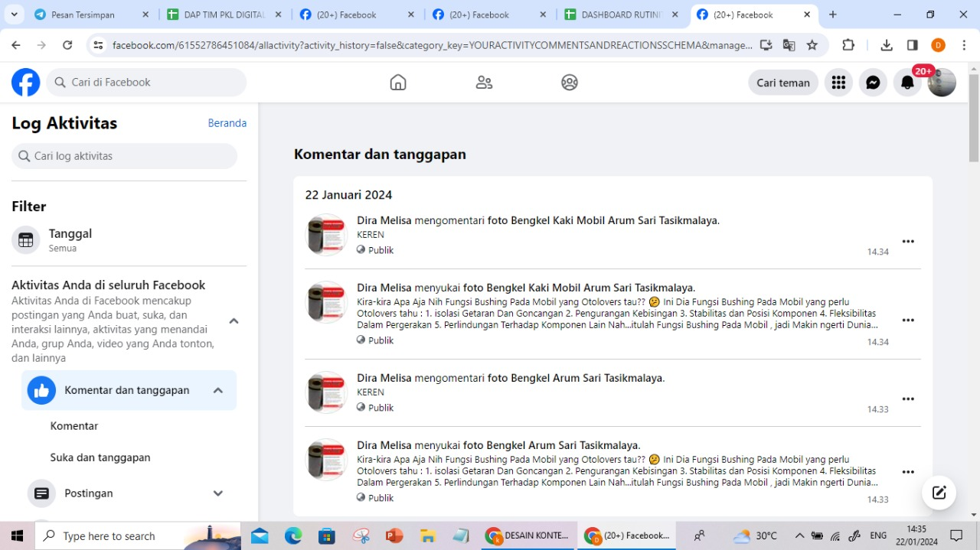
Task: Click the Windows taskbar search box
Action: point(138,535)
